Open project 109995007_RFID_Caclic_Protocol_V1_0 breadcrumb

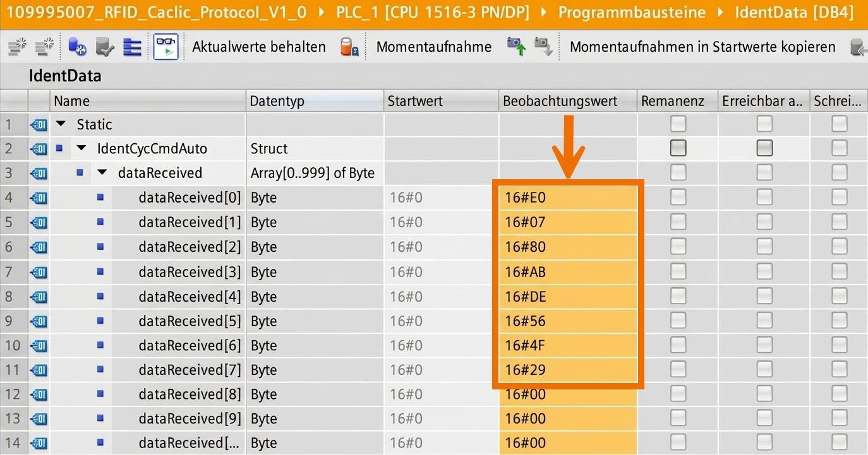(x=157, y=13)
